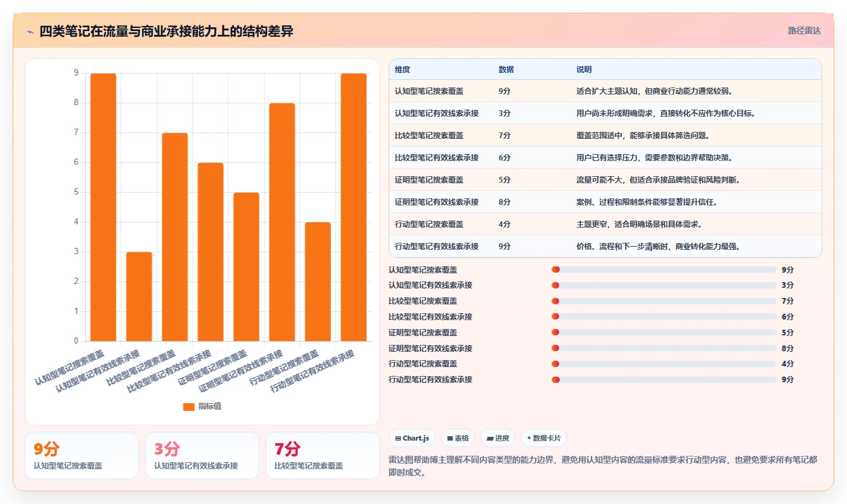
Task: Click the 证明型笔记搜索覆盖 progress bar
Action: pos(664,332)
